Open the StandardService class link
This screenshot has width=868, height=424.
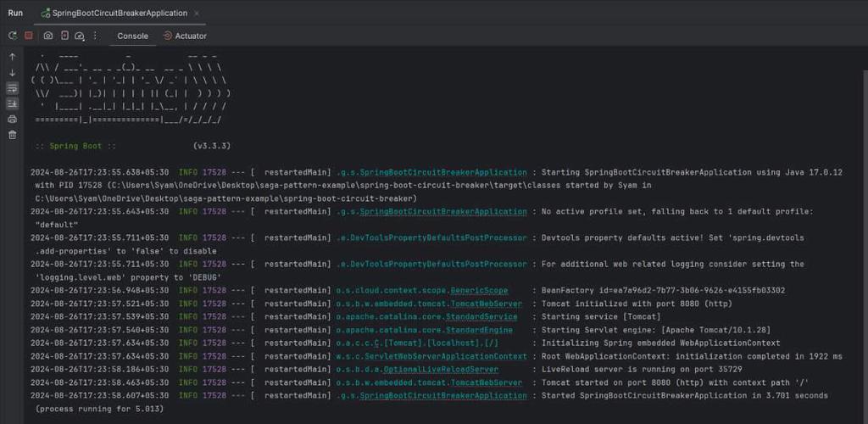point(481,316)
